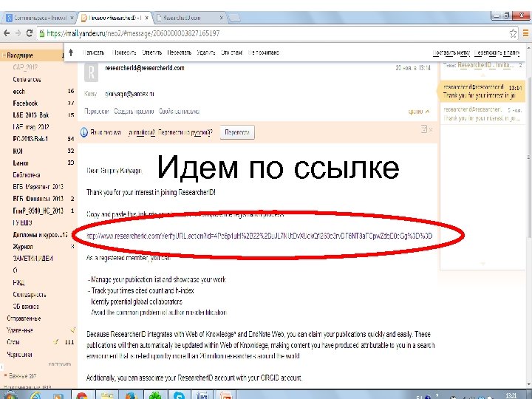Image resolution: width=532 pixels, height=399 pixels.
Task: Open 'Поставить метку' dropdown
Action: click(x=451, y=52)
